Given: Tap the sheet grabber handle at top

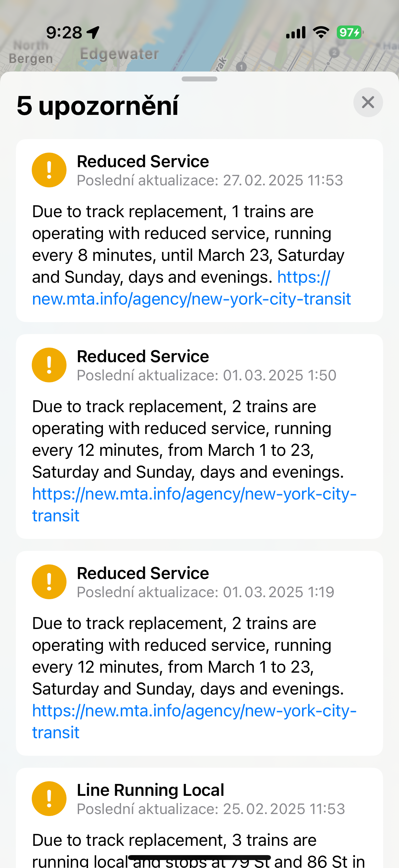Looking at the screenshot, I should tap(199, 79).
